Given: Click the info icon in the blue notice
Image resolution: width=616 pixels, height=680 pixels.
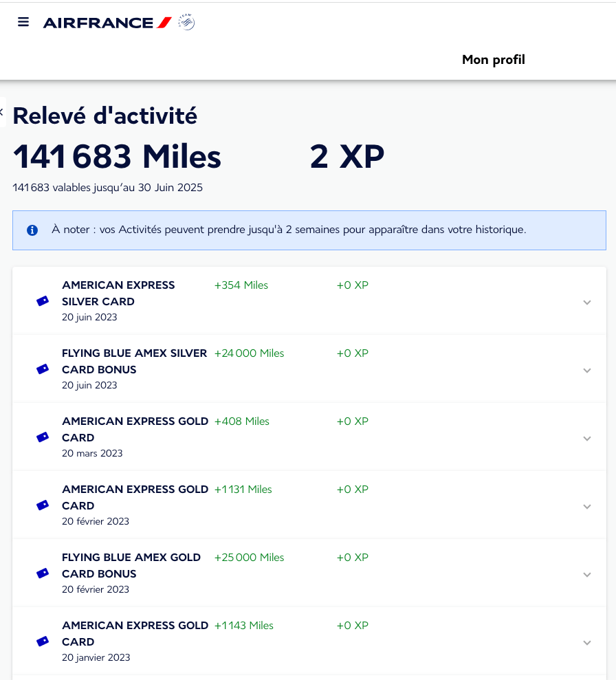Looking at the screenshot, I should pyautogui.click(x=32, y=230).
